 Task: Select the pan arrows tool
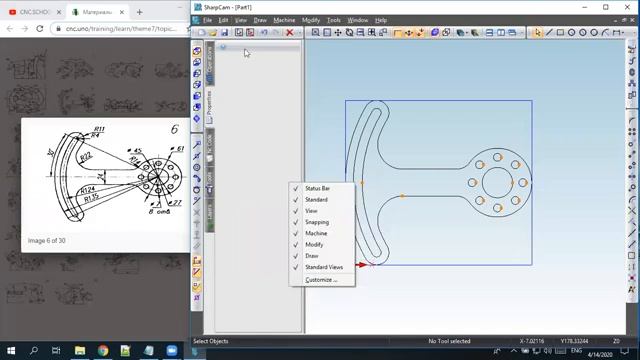point(338,33)
